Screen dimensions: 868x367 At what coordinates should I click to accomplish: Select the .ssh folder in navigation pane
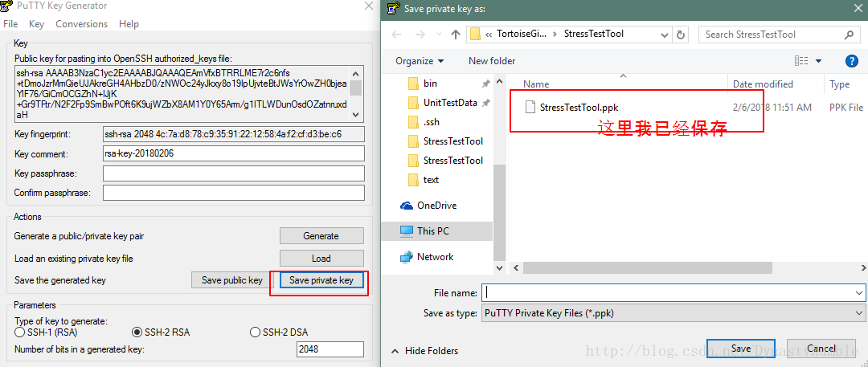(432, 122)
